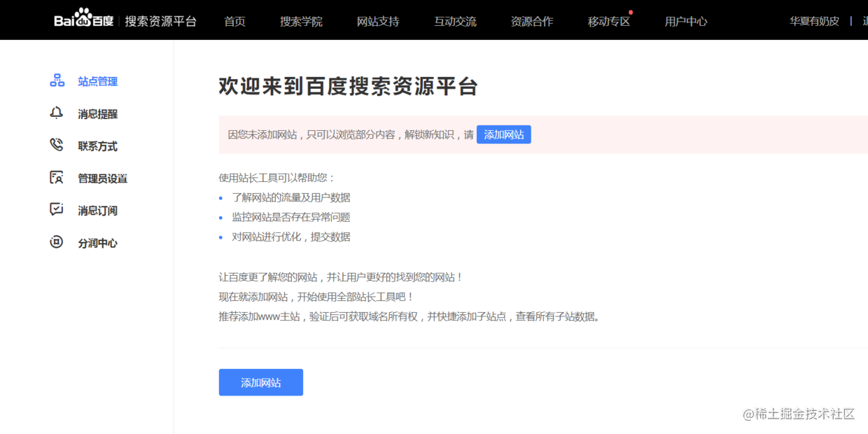Open 用户中心 in top navigation
This screenshot has width=868, height=434.
pos(687,21)
